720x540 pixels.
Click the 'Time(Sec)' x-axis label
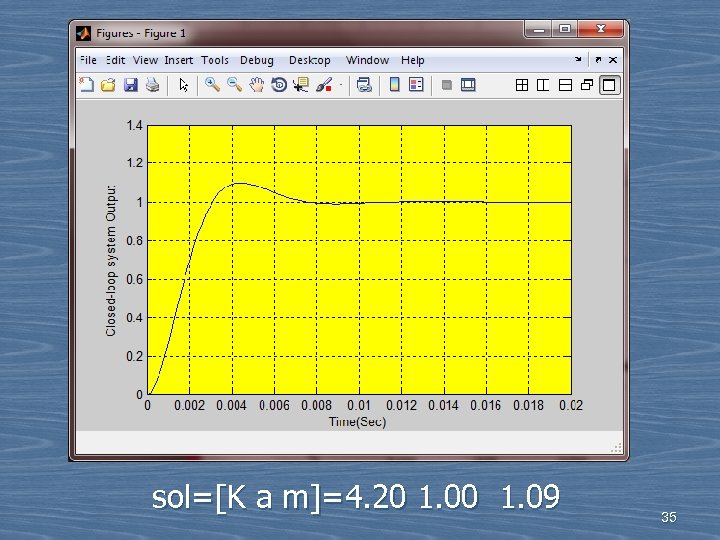coord(357,422)
